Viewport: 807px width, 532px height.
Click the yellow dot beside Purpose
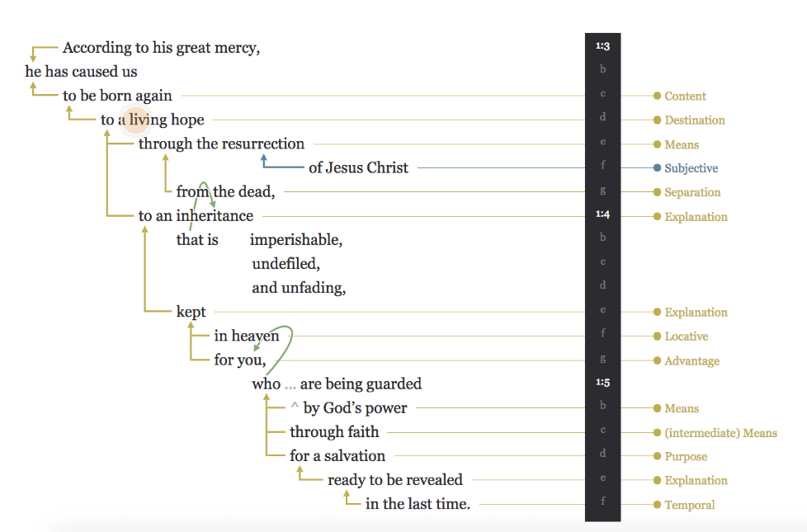tap(657, 456)
